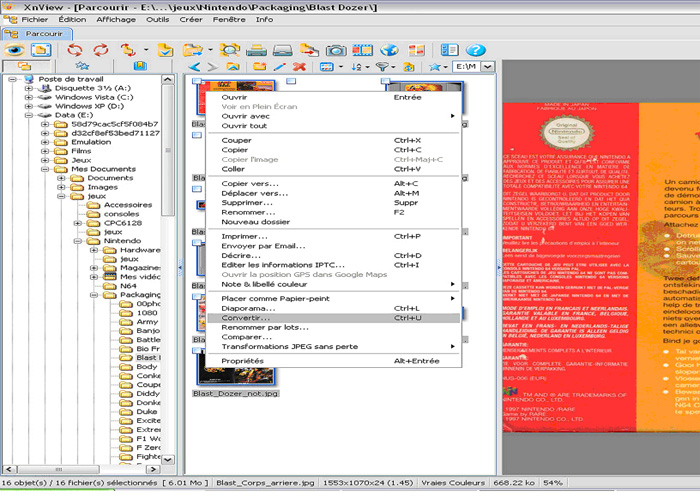Open the view mode dropdown arrow
The image size is (700, 500).
point(341,67)
